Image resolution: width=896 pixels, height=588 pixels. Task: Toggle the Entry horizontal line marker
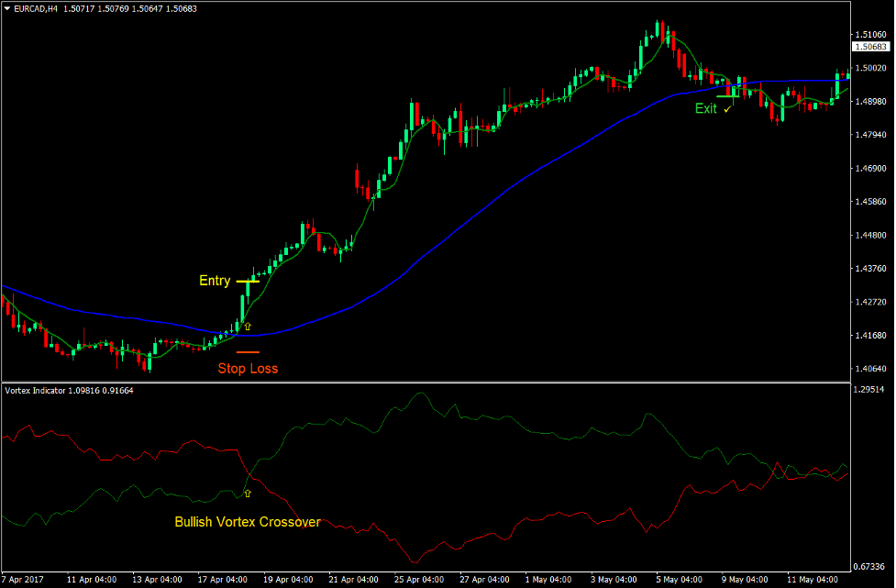coord(246,282)
